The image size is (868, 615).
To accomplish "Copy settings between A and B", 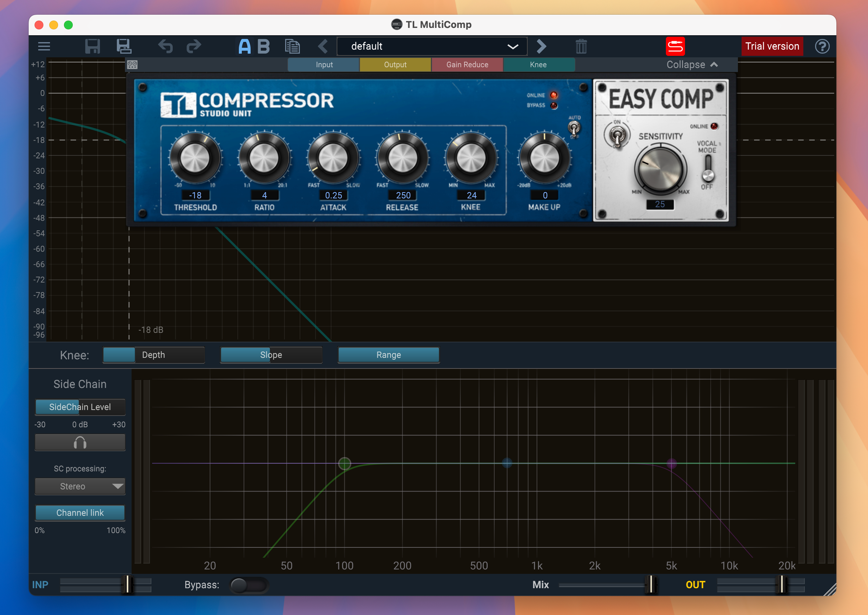I will click(x=293, y=46).
